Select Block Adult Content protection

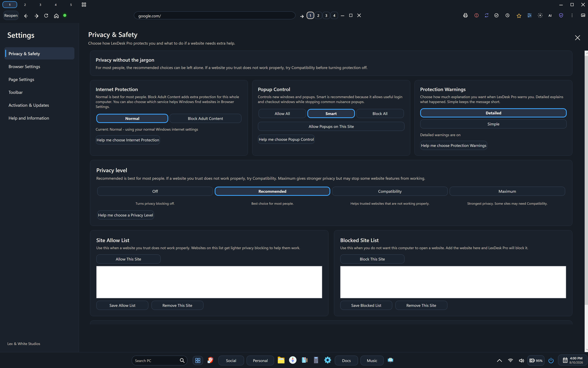(x=205, y=119)
